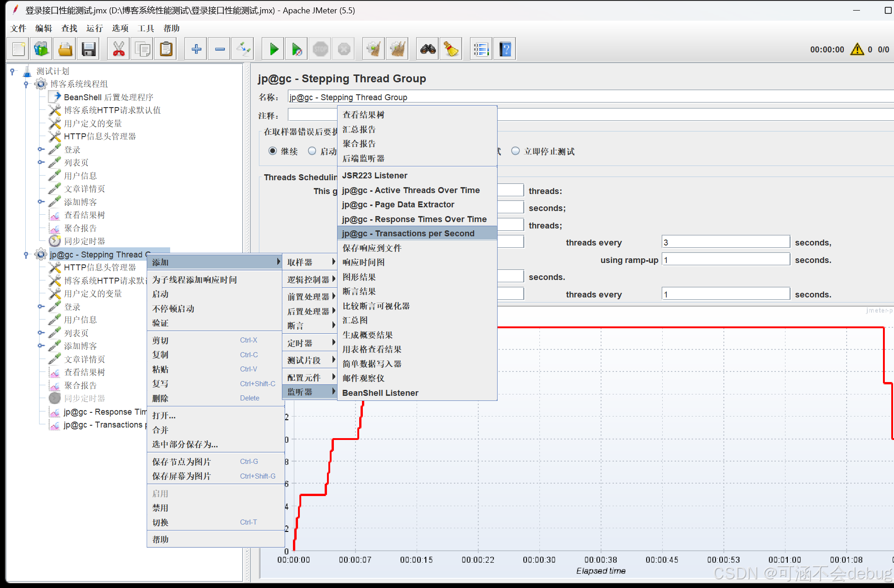Click the Toggle tree wand icon
The height and width of the screenshot is (588, 894).
tap(243, 49)
